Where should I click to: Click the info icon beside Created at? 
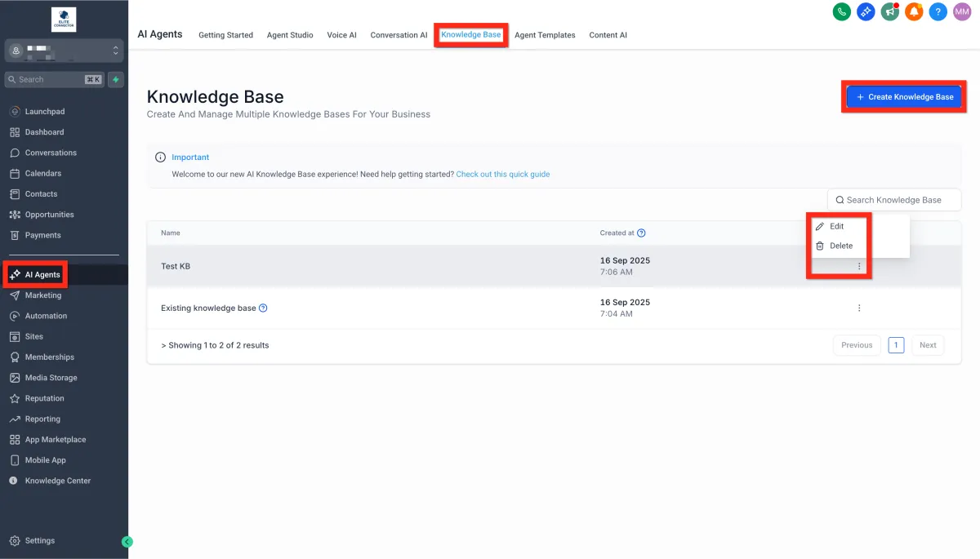tap(641, 233)
